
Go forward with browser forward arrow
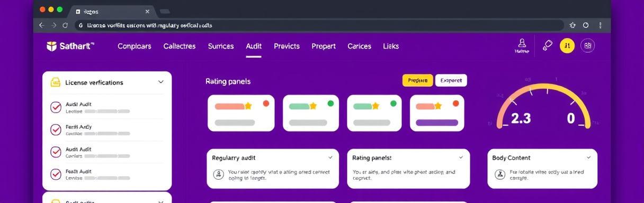pyautogui.click(x=54, y=25)
